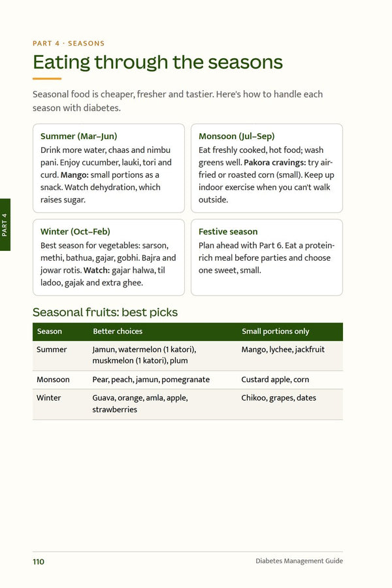Open the Summer (Mar–Jun) card

point(109,168)
